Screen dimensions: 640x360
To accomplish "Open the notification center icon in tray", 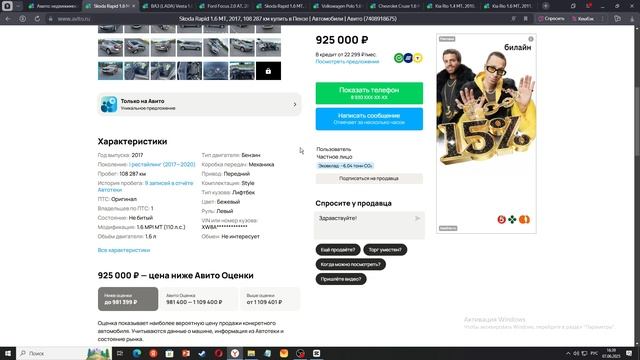I will [x=629, y=353].
